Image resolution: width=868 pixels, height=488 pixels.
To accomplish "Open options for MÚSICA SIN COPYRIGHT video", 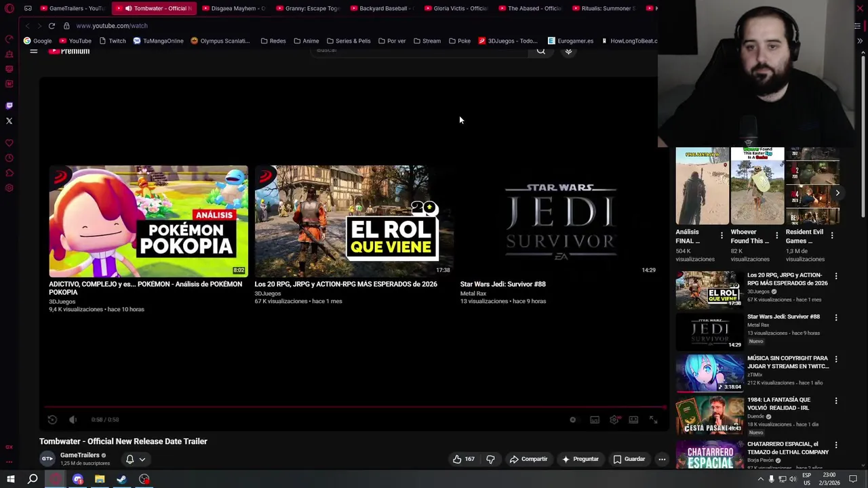I will pyautogui.click(x=835, y=359).
